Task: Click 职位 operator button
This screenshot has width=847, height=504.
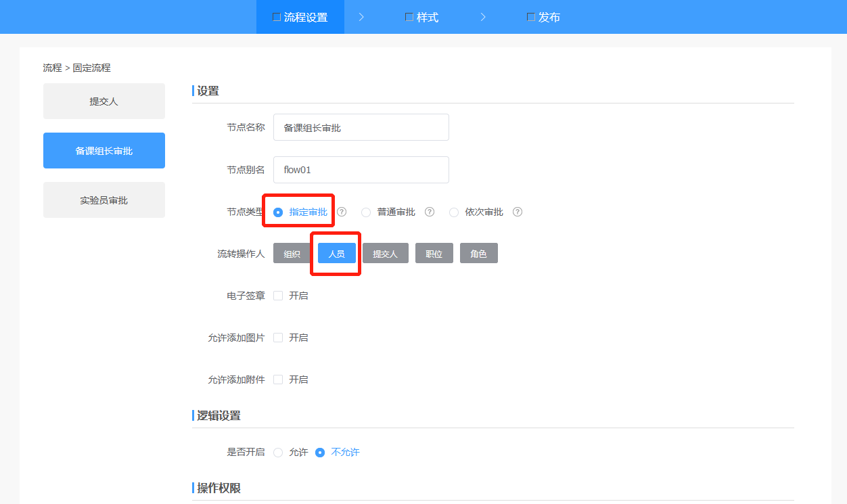Action: tap(434, 254)
